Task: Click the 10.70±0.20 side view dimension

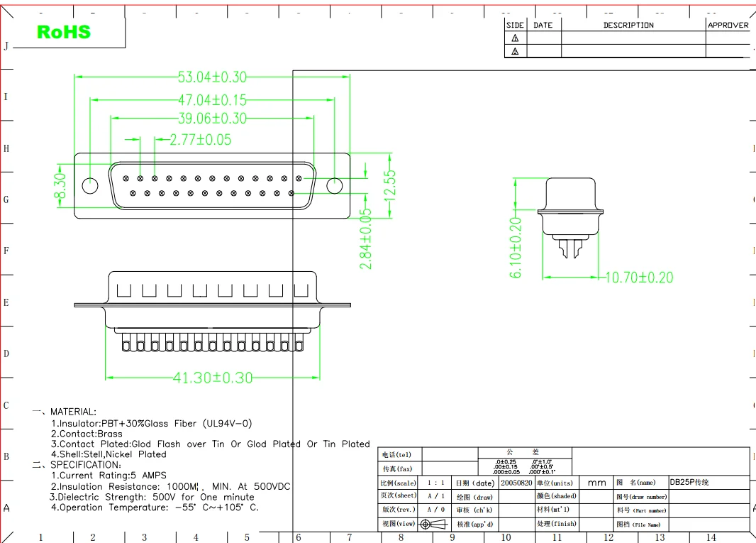Action: 638,278
